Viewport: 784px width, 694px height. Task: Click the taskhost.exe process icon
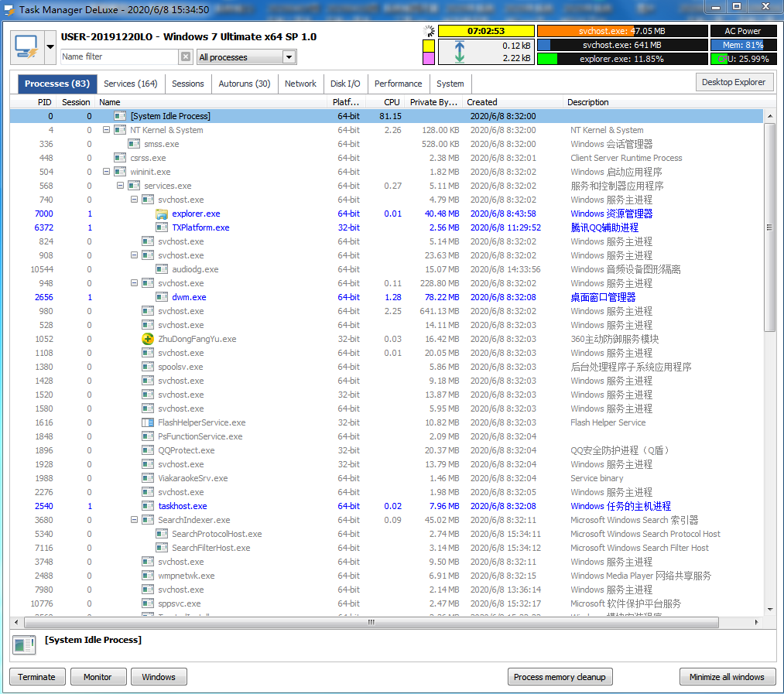point(148,506)
